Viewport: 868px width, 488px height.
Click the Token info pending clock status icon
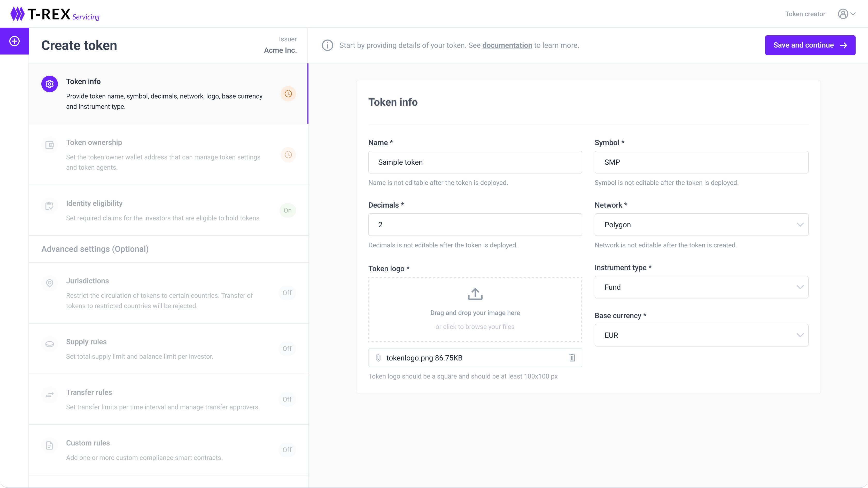(x=288, y=94)
